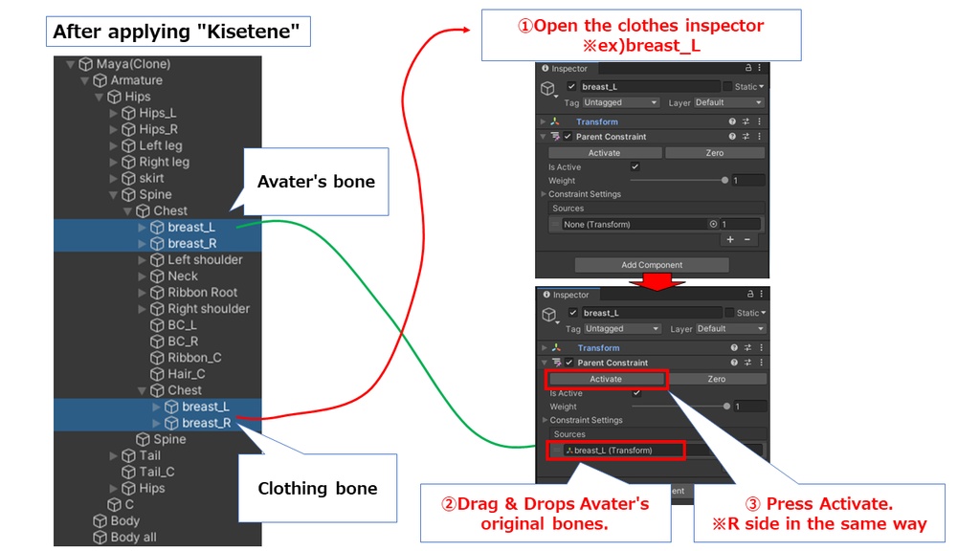Viewport: 980px width, 551px height.
Task: Expand the Hips_R tree arrow
Action: [x=113, y=129]
